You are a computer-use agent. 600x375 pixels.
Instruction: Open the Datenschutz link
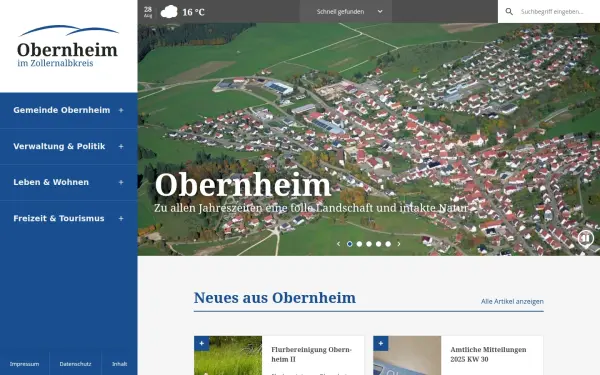75,364
